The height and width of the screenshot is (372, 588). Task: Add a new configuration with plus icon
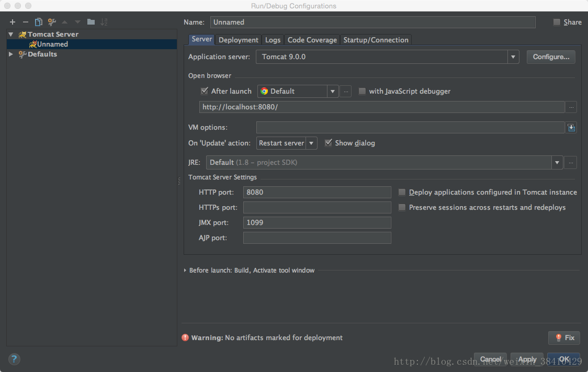tap(13, 22)
